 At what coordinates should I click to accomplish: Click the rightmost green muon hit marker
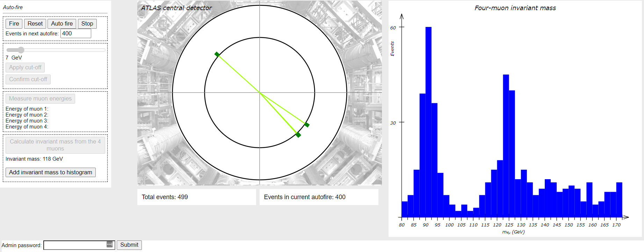(x=307, y=125)
